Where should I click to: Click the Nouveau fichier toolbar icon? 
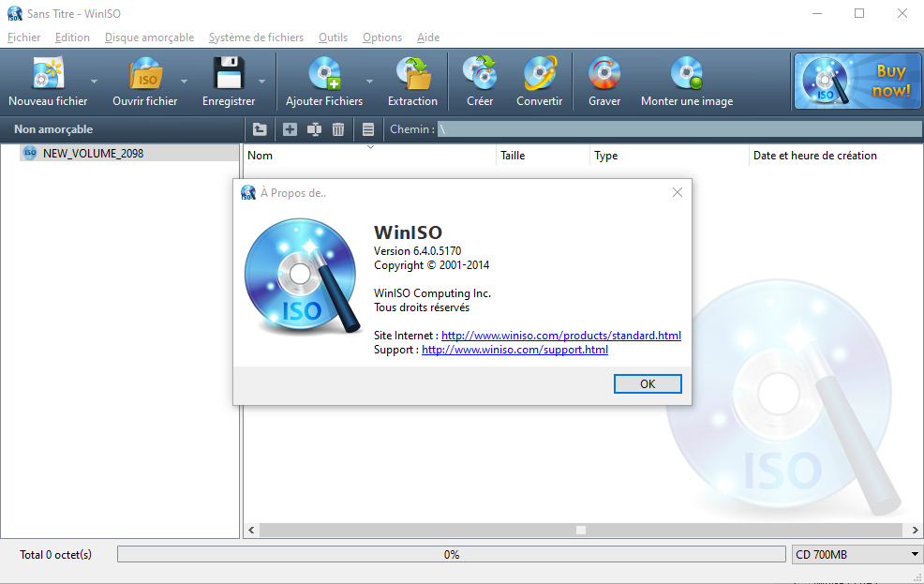[x=48, y=74]
